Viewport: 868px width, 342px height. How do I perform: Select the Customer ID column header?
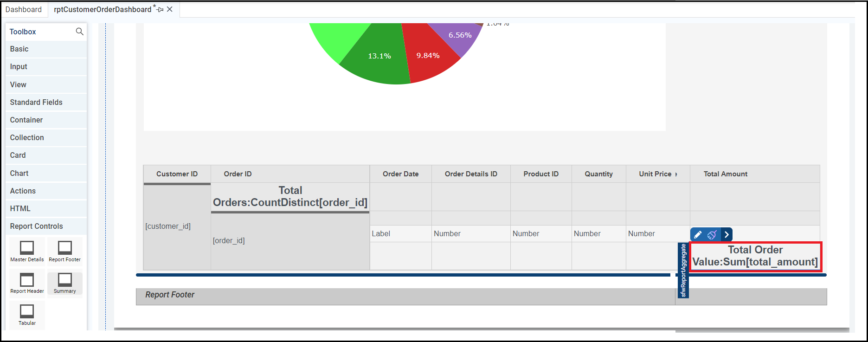(x=177, y=174)
